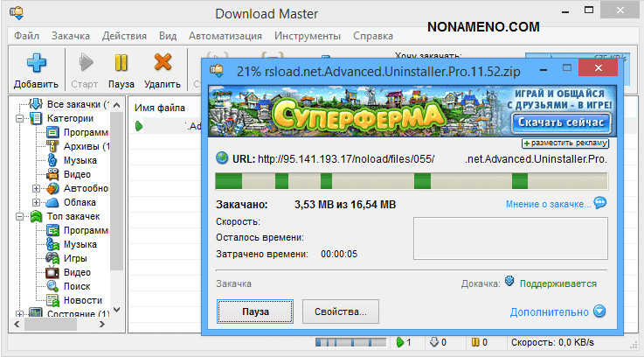Image resolution: width=644 pixels, height=357 pixels.
Task: Expand the Автообновление tree node
Action: 36,188
